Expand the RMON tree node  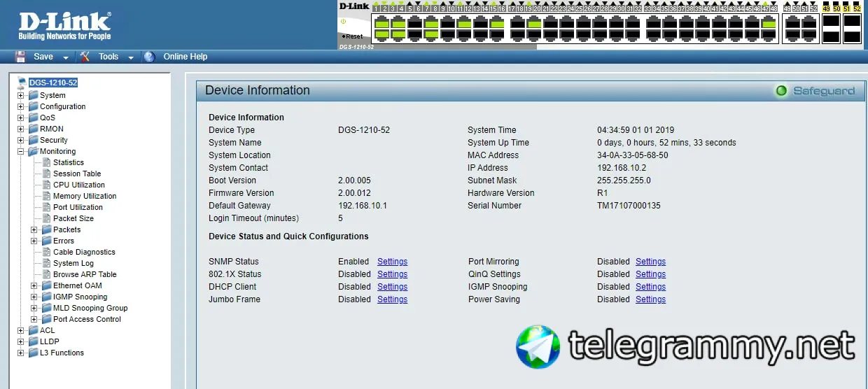[x=21, y=129]
